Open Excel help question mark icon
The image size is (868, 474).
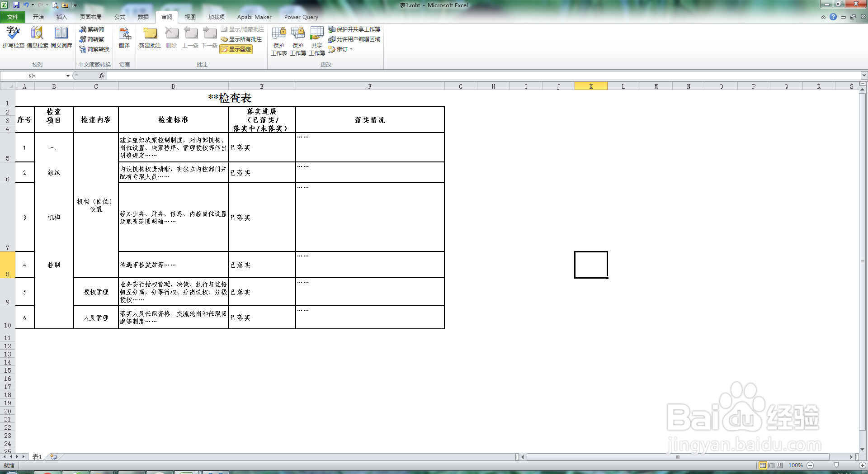pyautogui.click(x=833, y=17)
